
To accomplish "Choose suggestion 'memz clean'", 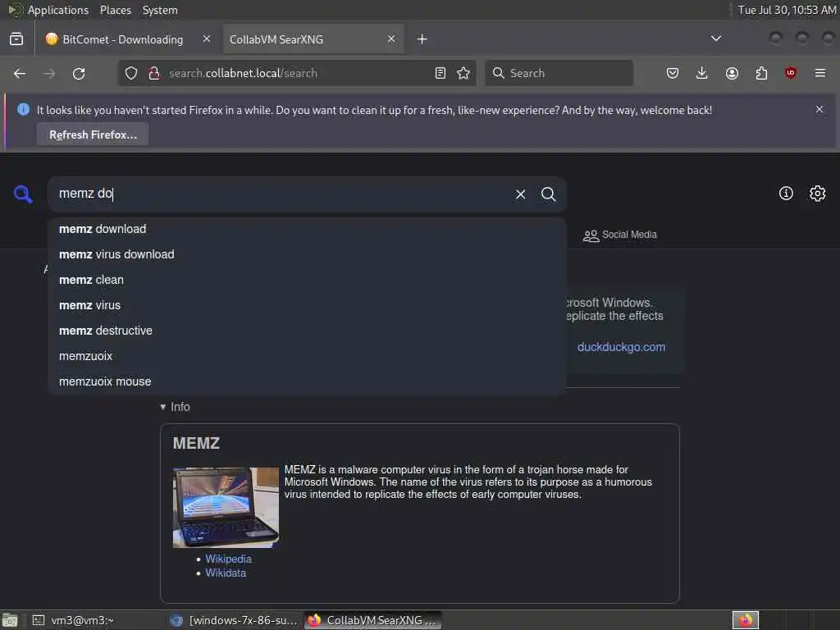I will point(307,280).
